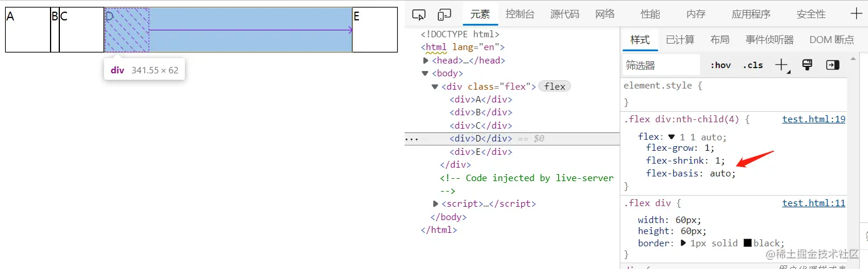Viewport: 868px width, 269px height.
Task: Click the flex-basis value auto
Action: pos(721,173)
